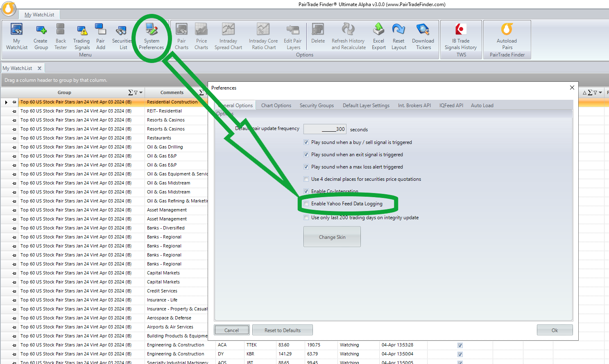Click the pin icon on the REIT- Residential row
The height and width of the screenshot is (364, 609).
point(14,111)
